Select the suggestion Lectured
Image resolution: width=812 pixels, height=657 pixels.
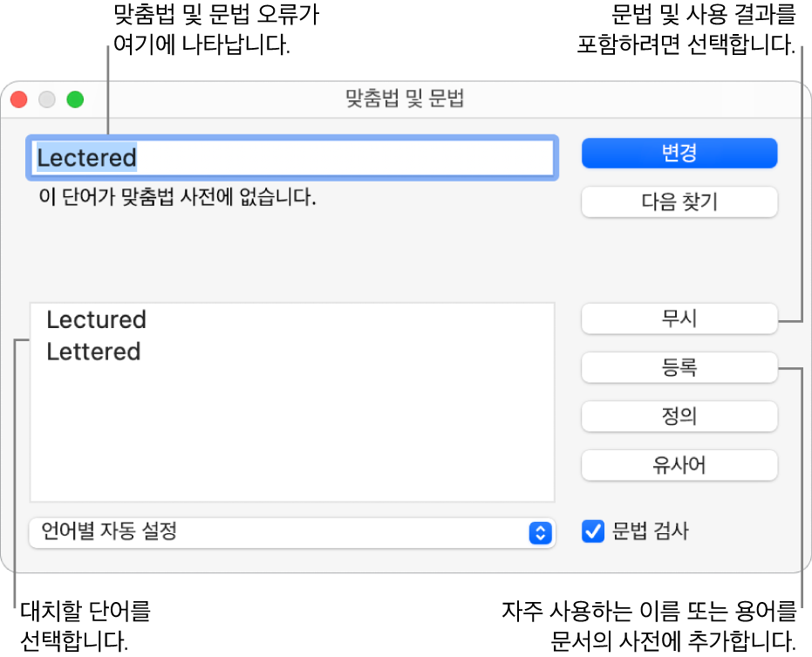[x=96, y=320]
